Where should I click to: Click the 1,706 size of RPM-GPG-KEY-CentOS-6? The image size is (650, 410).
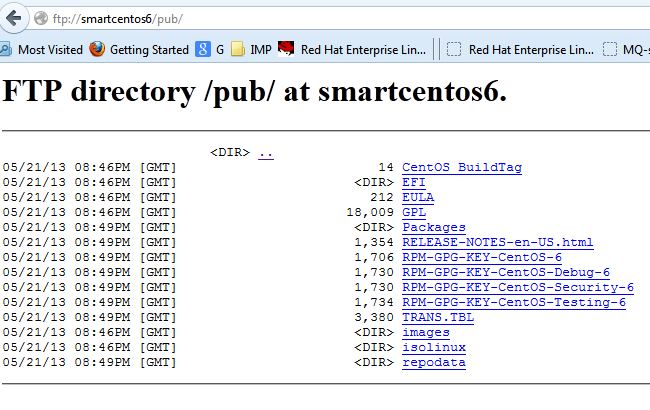(x=374, y=257)
